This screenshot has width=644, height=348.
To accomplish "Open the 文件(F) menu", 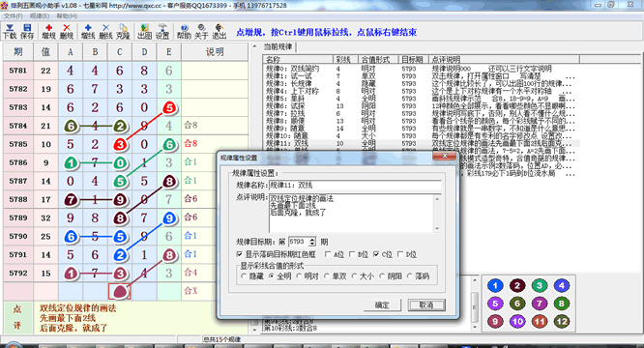I will pyautogui.click(x=14, y=16).
